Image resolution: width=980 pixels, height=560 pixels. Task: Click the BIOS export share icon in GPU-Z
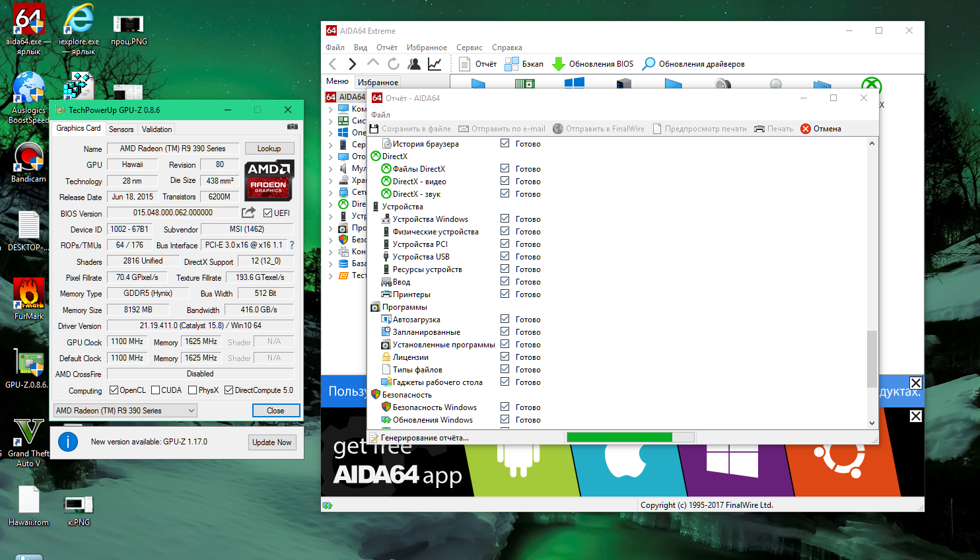248,213
